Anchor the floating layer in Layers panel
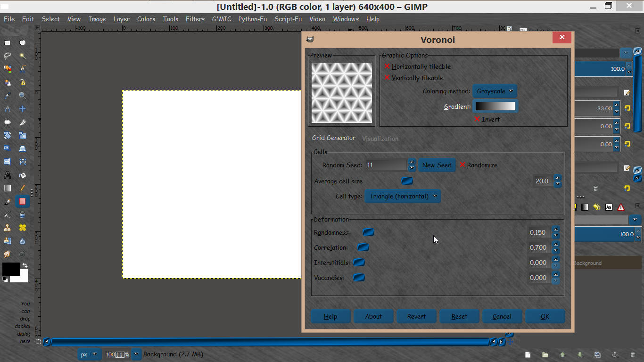Viewport: 644px width, 362px height. [615, 354]
